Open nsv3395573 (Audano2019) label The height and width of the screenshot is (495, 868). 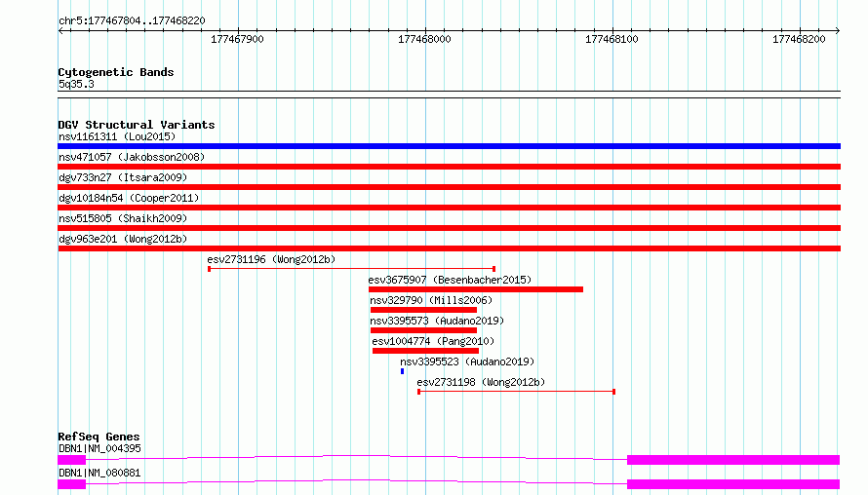coord(437,321)
